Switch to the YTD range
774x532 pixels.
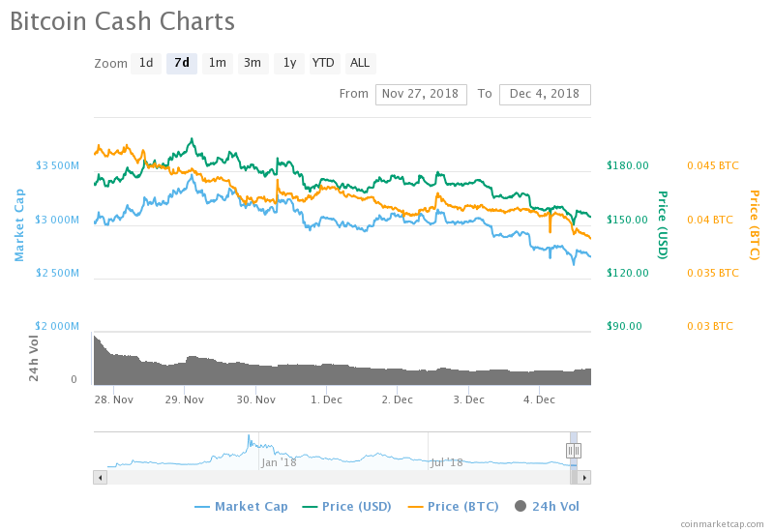323,63
